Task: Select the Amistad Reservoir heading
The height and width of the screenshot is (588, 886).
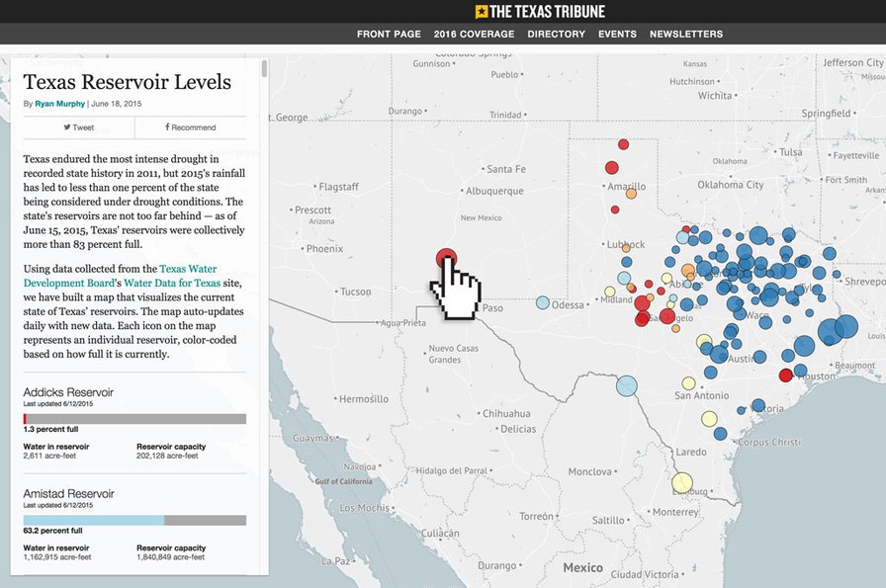Action: (x=68, y=494)
